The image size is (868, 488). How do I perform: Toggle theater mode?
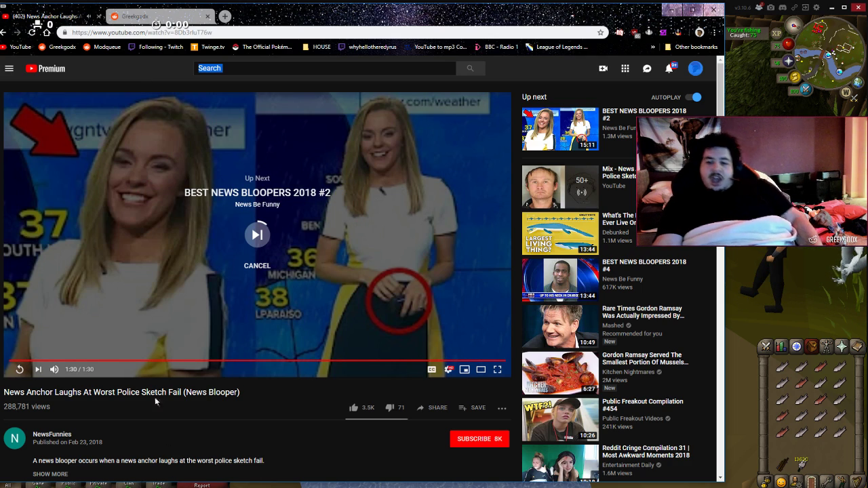click(481, 369)
